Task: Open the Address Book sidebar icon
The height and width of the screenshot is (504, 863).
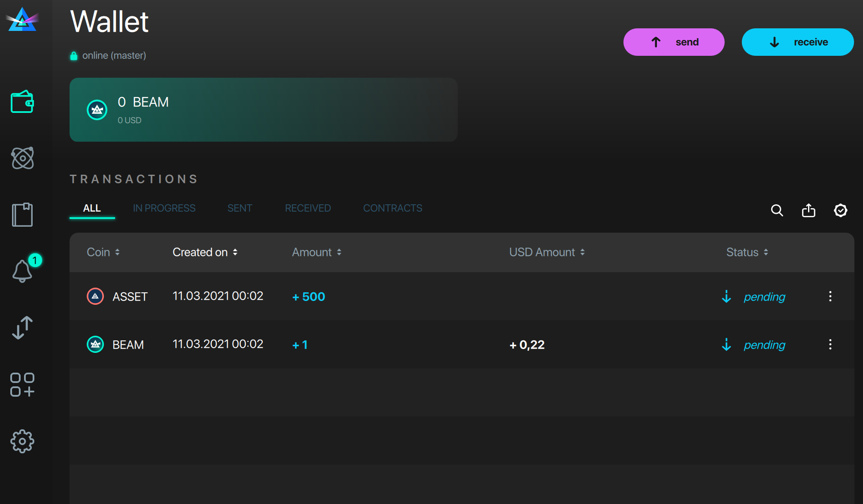Action: [22, 215]
